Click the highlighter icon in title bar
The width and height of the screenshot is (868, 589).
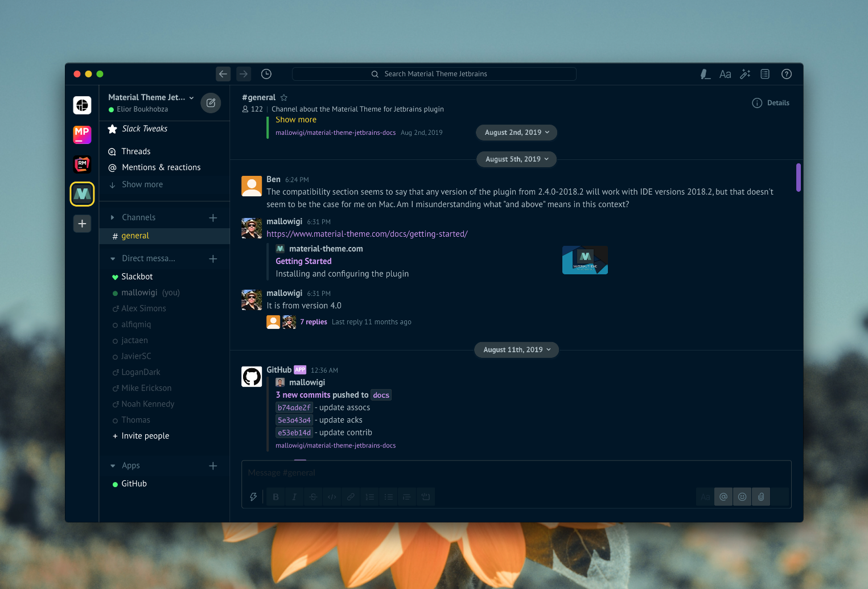point(705,74)
